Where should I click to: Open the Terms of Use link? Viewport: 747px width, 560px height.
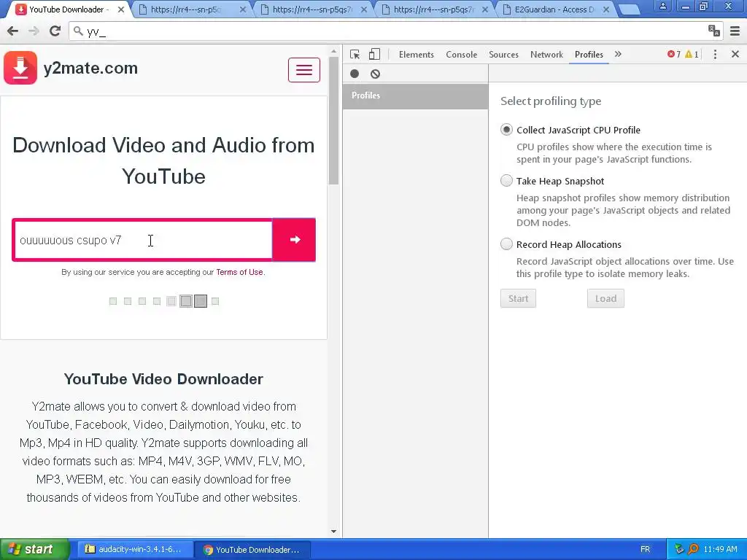239,272
